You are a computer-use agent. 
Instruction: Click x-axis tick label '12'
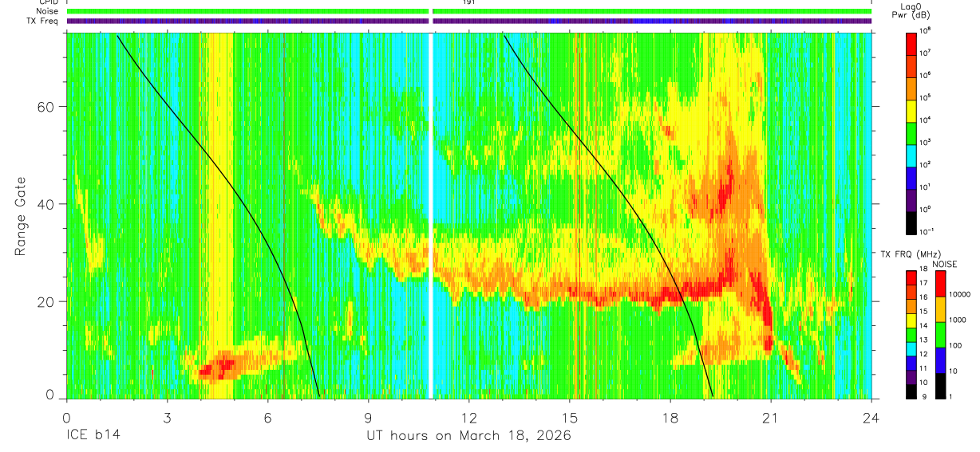point(469,417)
